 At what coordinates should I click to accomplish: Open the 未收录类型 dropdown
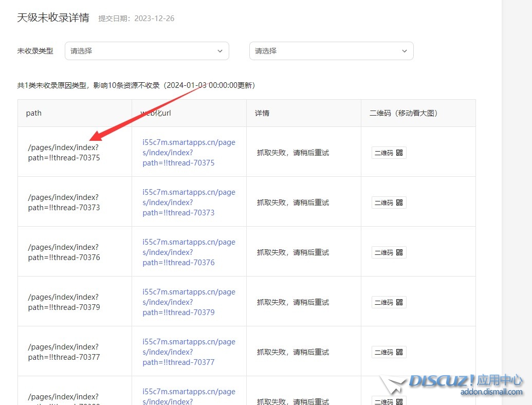[x=147, y=51]
